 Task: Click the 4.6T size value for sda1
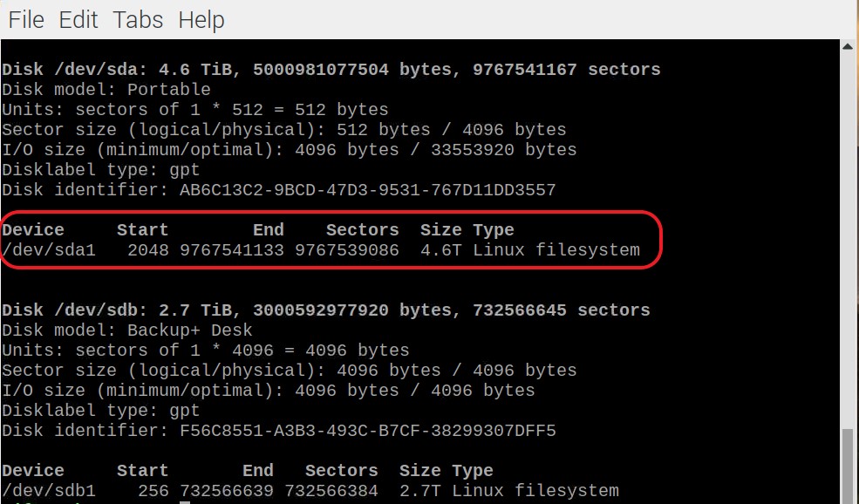point(440,250)
